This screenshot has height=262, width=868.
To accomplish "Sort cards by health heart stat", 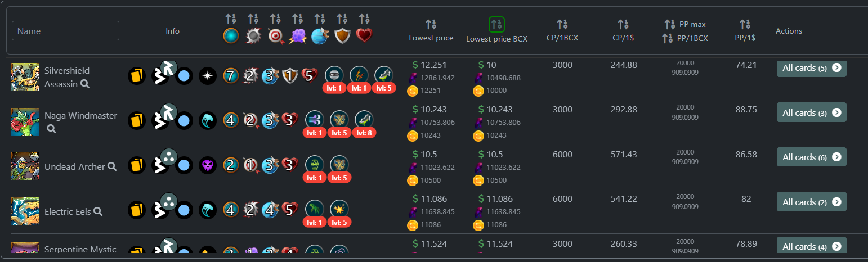I will [x=364, y=19].
